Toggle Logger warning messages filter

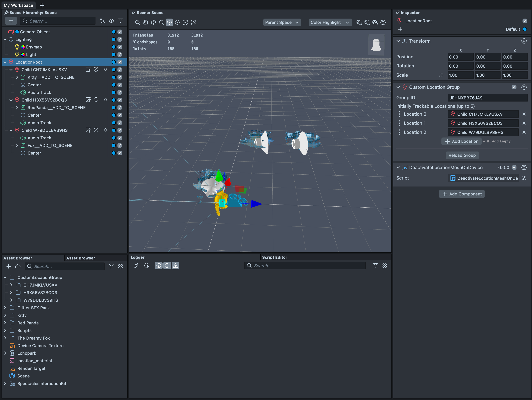click(x=176, y=266)
